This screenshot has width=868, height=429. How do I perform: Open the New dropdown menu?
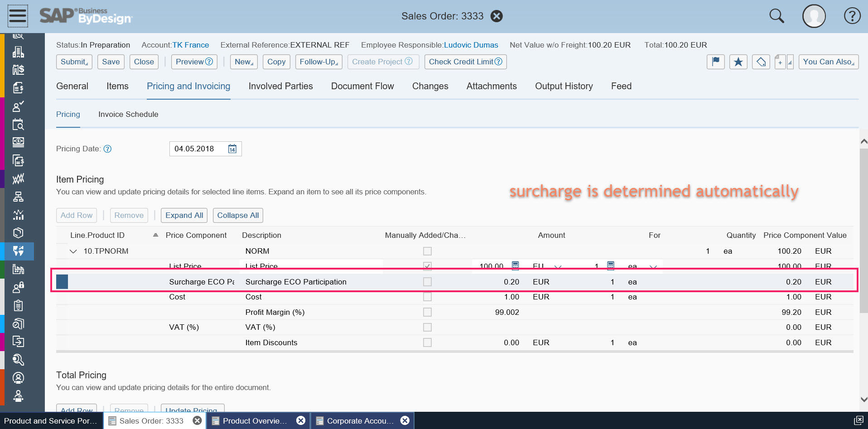[x=244, y=62]
